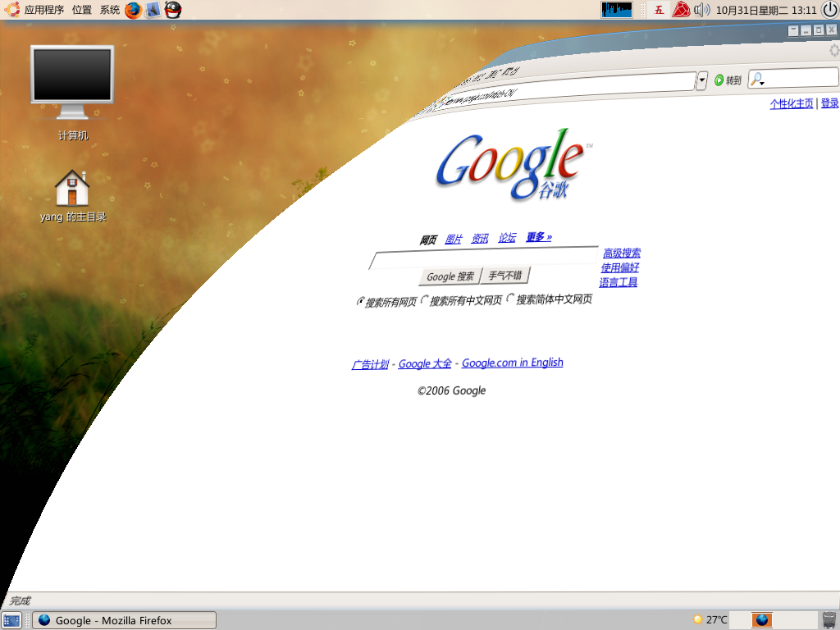Click the Show Desktop icon in bottom panel
This screenshot has width=840, height=630.
point(11,620)
